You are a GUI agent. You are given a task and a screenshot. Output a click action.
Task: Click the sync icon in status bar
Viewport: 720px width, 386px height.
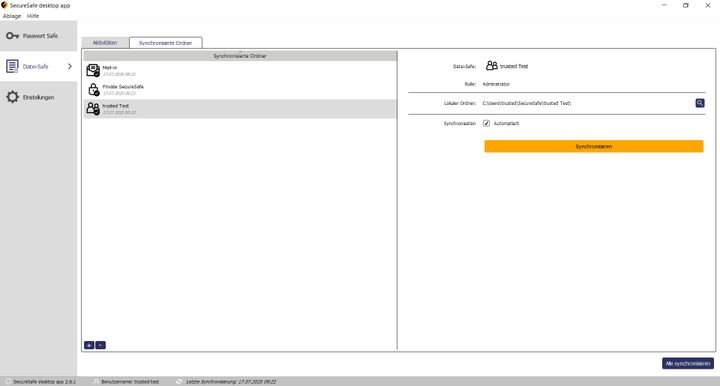coord(179,381)
